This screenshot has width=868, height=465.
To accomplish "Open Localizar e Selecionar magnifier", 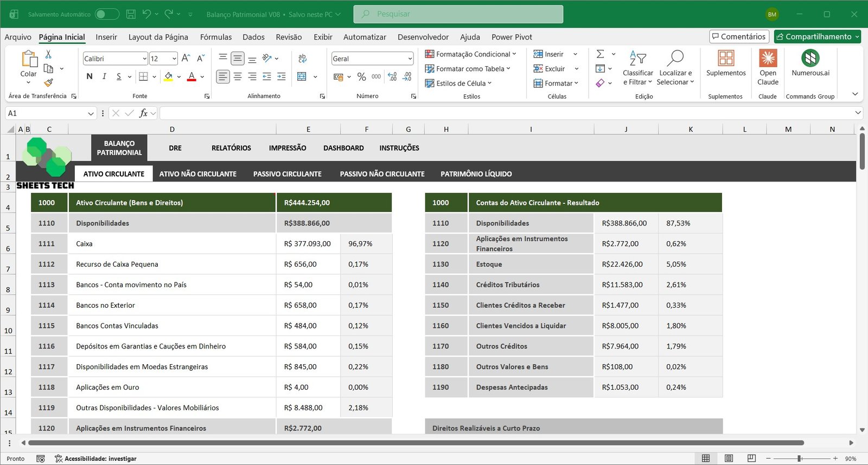I will point(675,58).
